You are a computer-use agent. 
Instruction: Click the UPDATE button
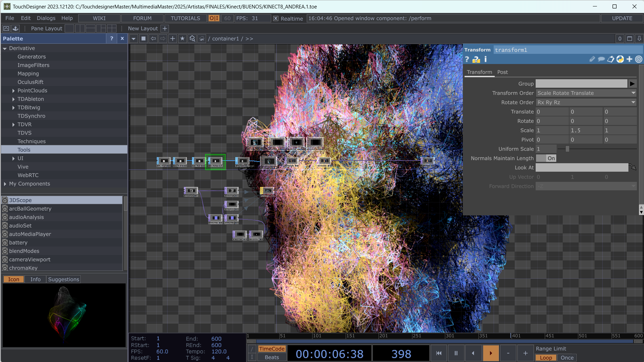coord(622,18)
